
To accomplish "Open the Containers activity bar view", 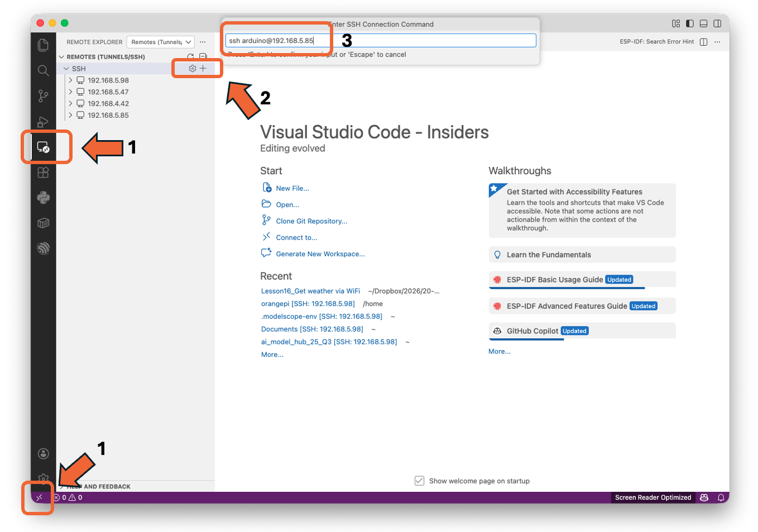I will [x=43, y=223].
